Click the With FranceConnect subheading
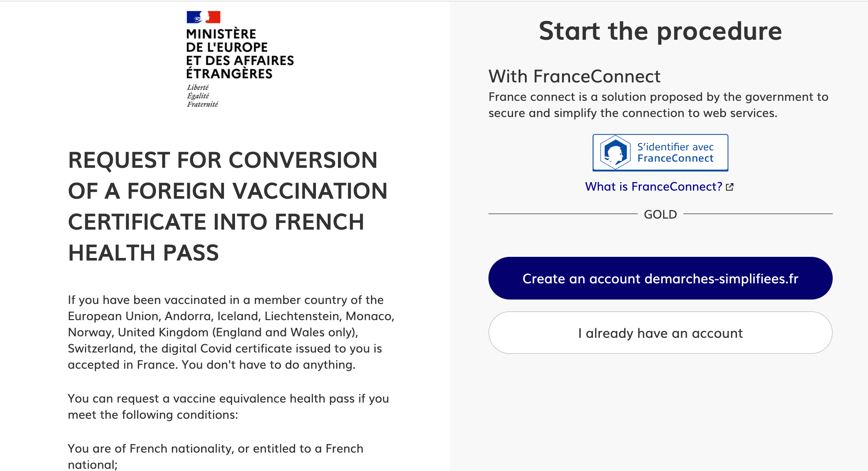 (574, 77)
